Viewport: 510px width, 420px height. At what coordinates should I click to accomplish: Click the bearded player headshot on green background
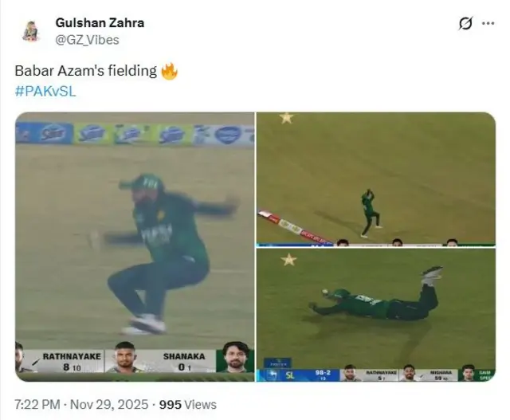click(235, 357)
